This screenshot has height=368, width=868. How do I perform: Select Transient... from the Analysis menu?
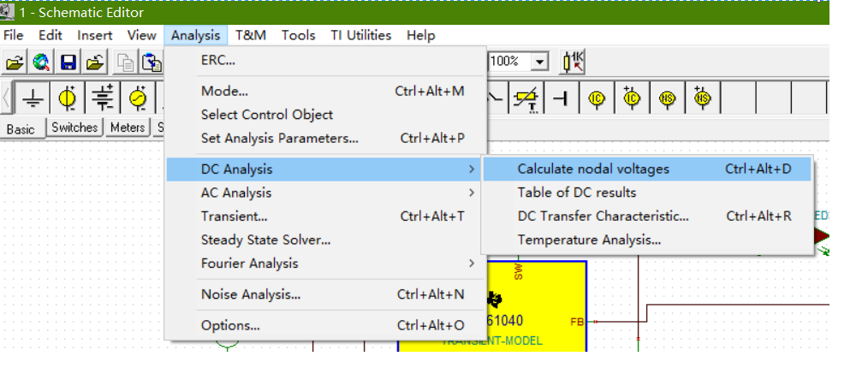(x=235, y=217)
